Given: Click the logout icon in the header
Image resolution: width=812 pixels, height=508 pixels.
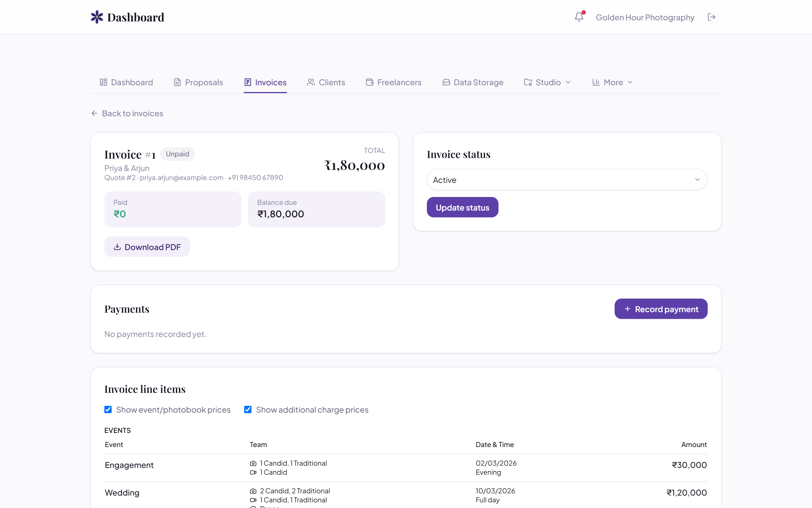Looking at the screenshot, I should click(x=711, y=17).
